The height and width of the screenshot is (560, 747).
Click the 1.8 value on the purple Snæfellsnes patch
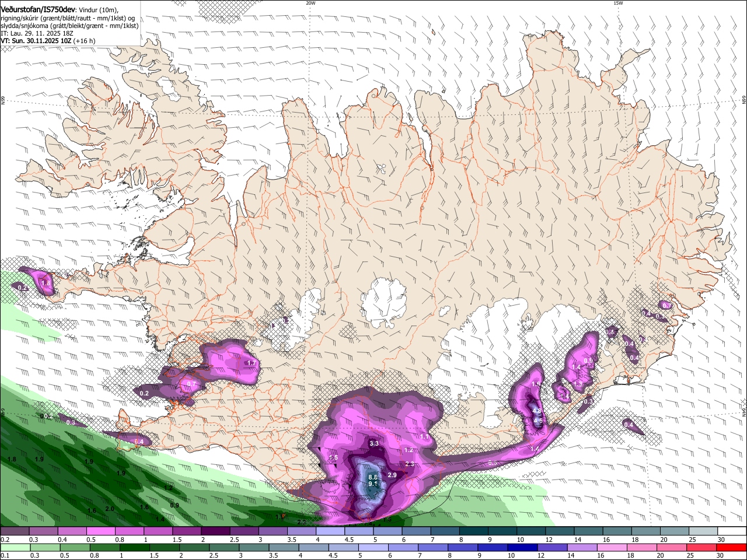point(46,283)
